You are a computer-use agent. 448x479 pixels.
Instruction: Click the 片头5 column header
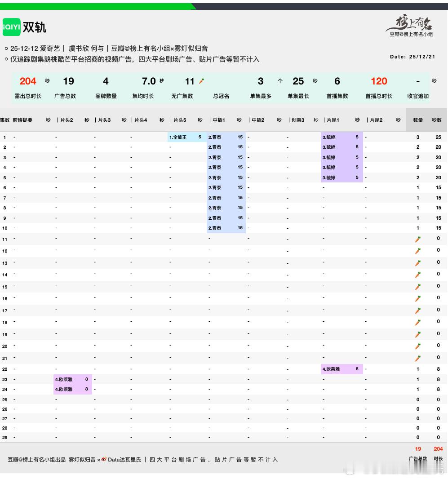180,120
